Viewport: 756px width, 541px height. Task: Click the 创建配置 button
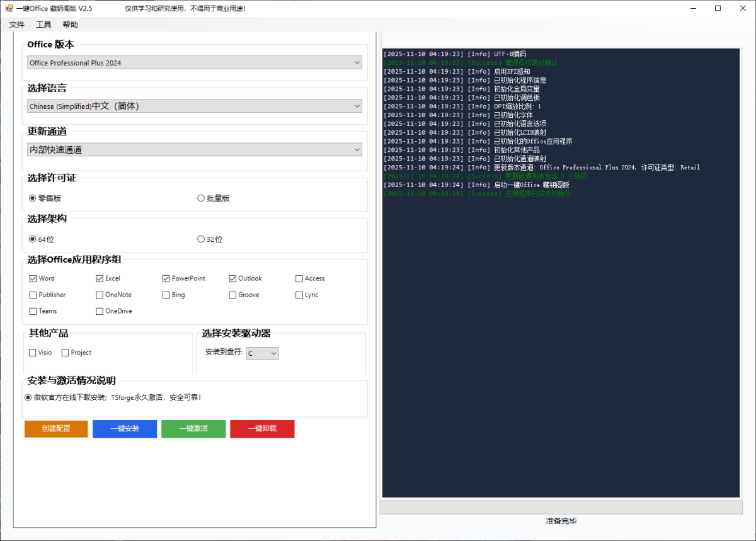click(x=55, y=428)
